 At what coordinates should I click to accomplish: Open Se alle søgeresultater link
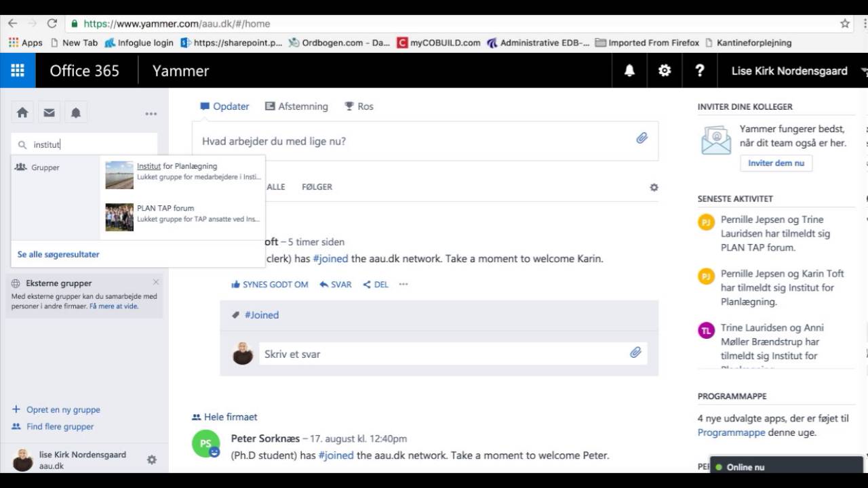click(58, 255)
